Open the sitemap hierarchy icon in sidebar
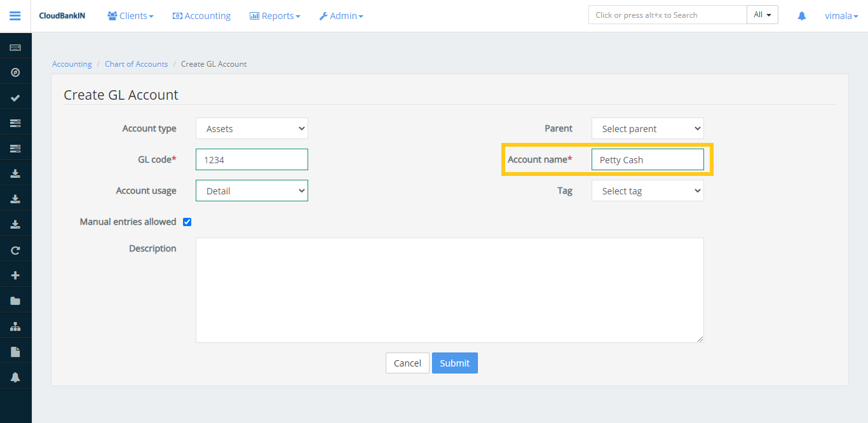 (16, 325)
